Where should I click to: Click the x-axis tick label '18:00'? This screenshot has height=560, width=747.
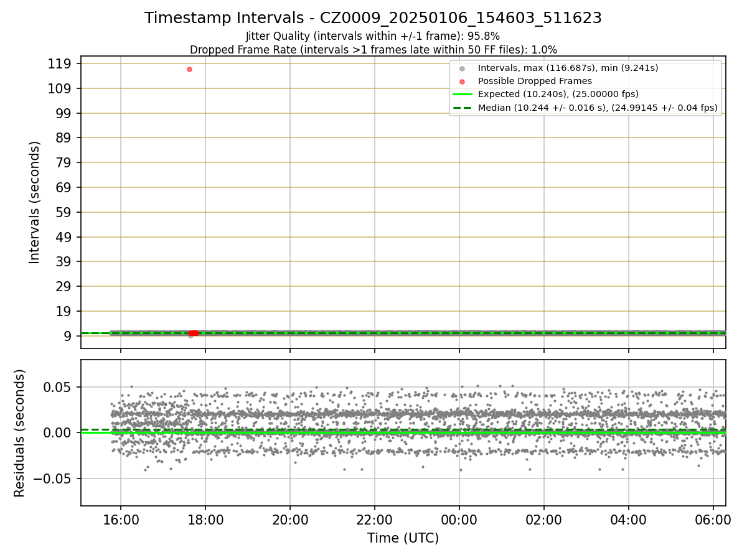pyautogui.click(x=205, y=519)
